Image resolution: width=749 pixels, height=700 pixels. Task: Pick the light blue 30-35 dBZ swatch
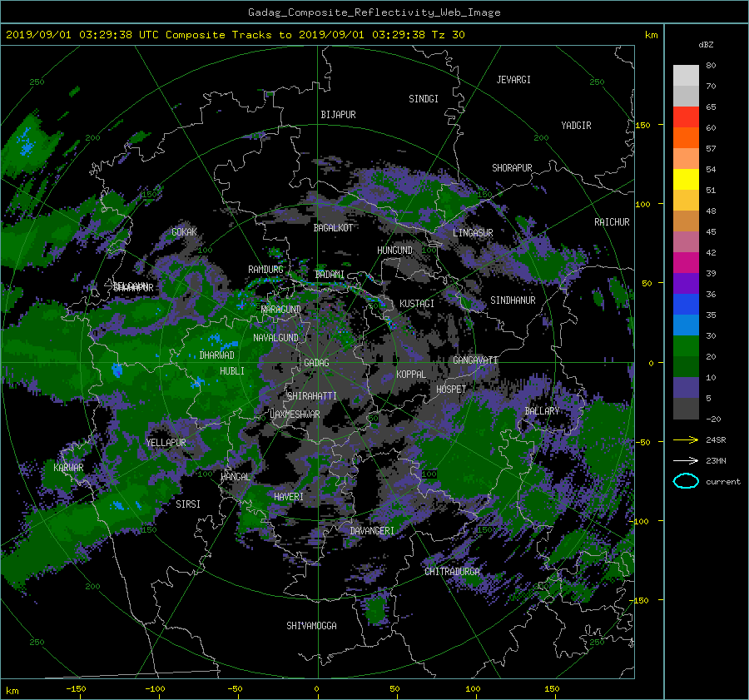[x=686, y=325]
